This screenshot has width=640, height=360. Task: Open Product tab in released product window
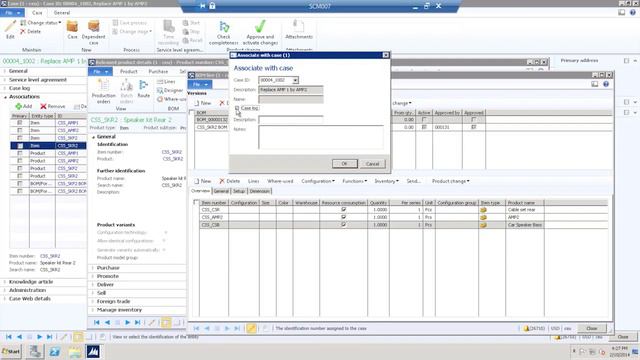point(129,71)
